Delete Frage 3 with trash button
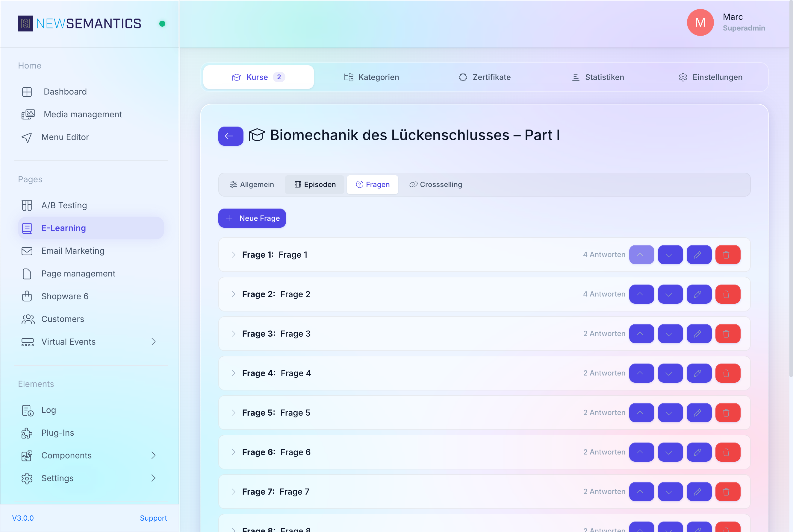The width and height of the screenshot is (793, 532). point(727,334)
